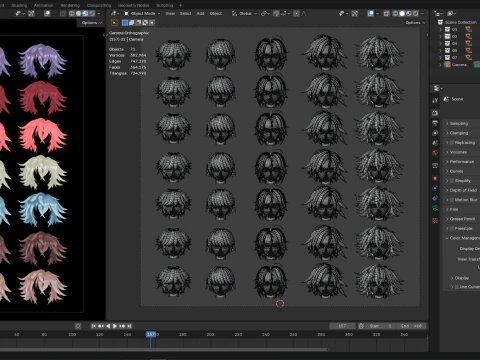Enable the Motion Blur checkbox

(452, 200)
